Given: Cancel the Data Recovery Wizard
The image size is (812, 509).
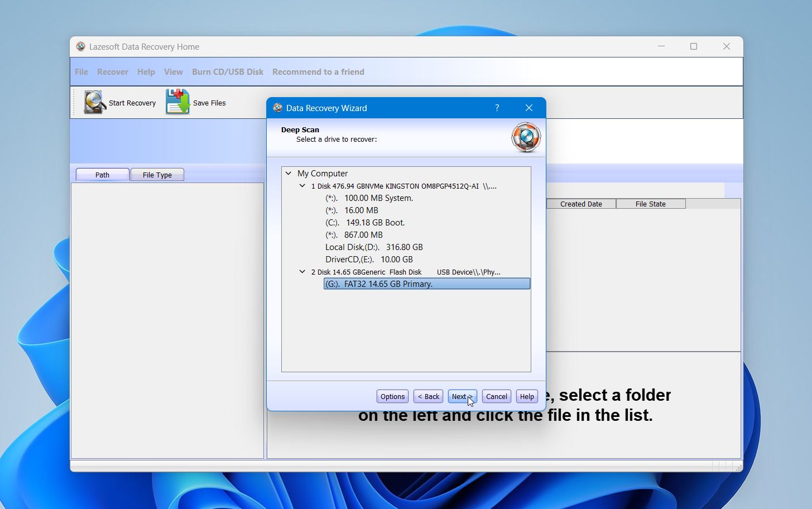Looking at the screenshot, I should pyautogui.click(x=496, y=396).
